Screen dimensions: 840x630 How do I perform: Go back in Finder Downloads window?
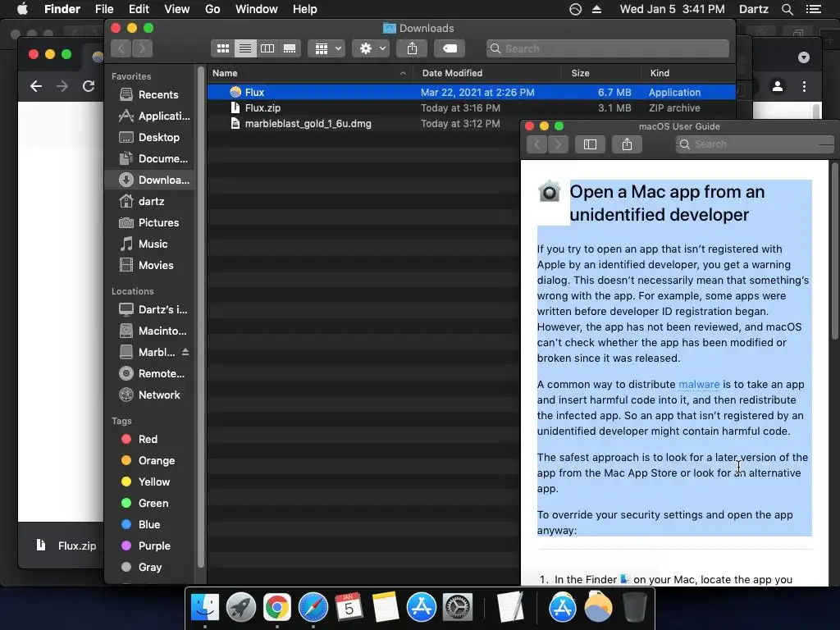click(x=121, y=48)
